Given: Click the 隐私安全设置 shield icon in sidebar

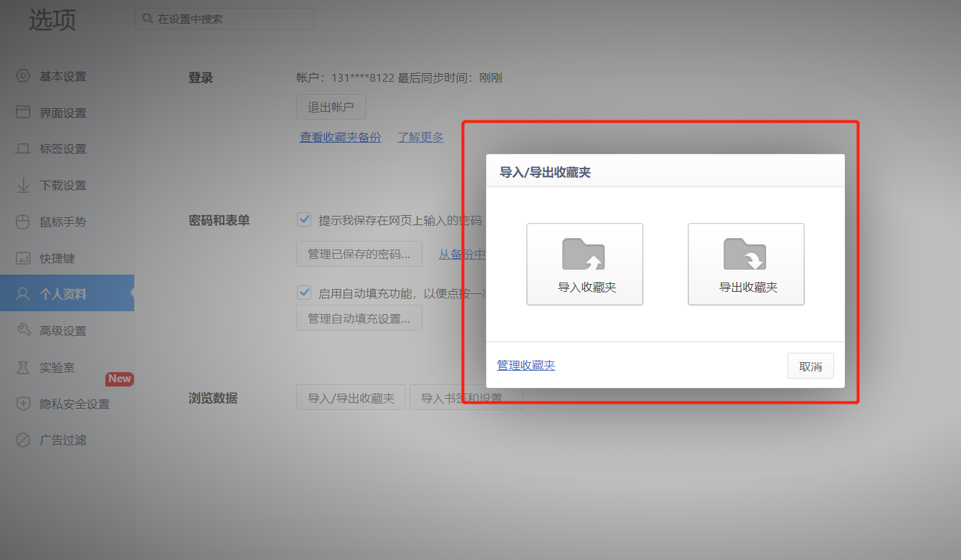Looking at the screenshot, I should [23, 404].
